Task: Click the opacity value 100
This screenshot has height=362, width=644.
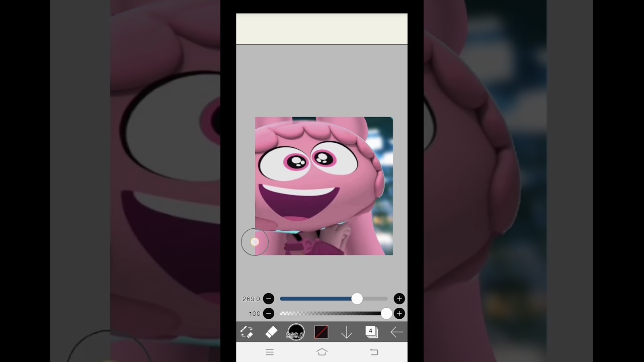Action: tap(255, 314)
